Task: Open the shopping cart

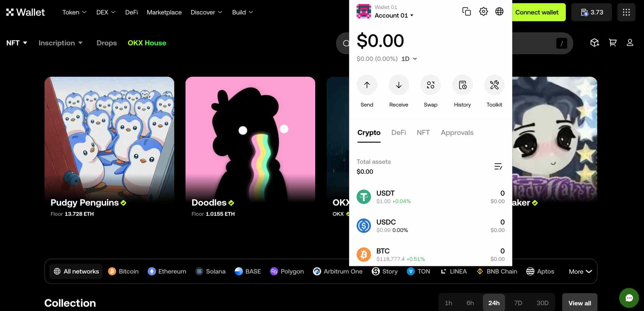Action: pos(612,42)
